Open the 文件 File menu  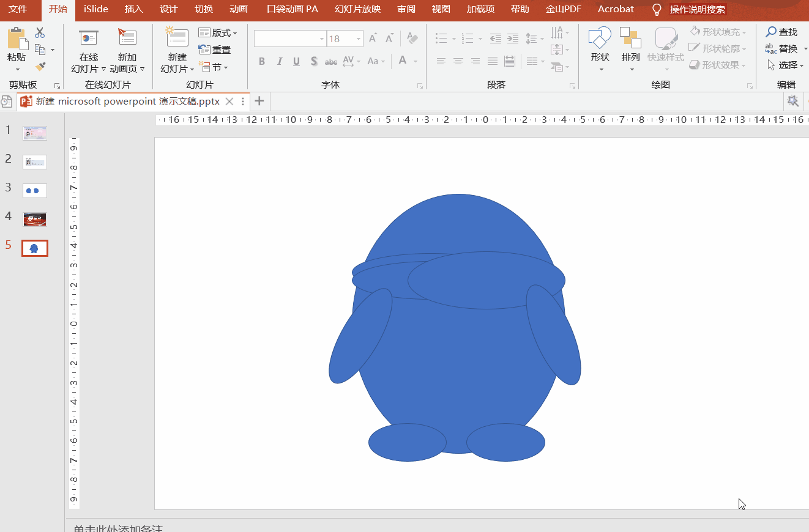click(18, 9)
